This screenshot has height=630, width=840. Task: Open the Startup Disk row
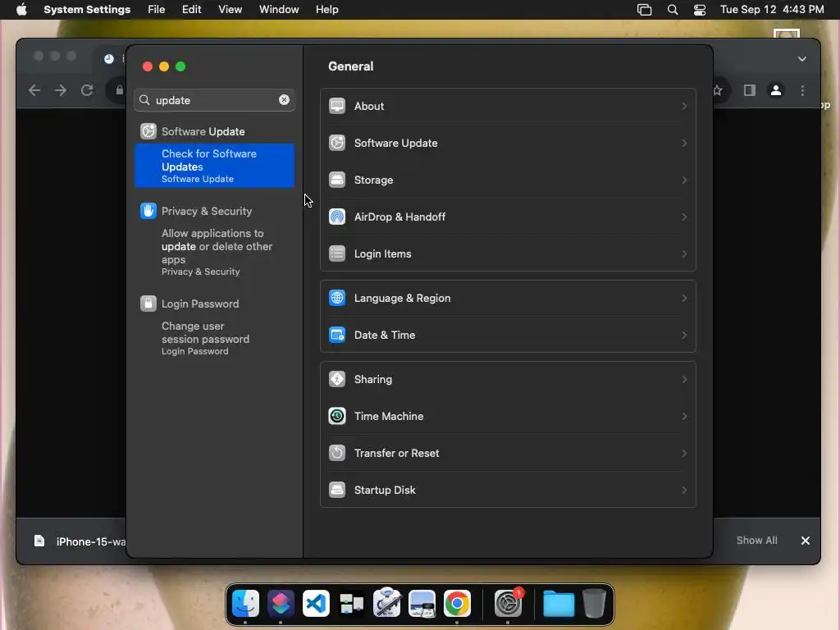pyautogui.click(x=508, y=491)
